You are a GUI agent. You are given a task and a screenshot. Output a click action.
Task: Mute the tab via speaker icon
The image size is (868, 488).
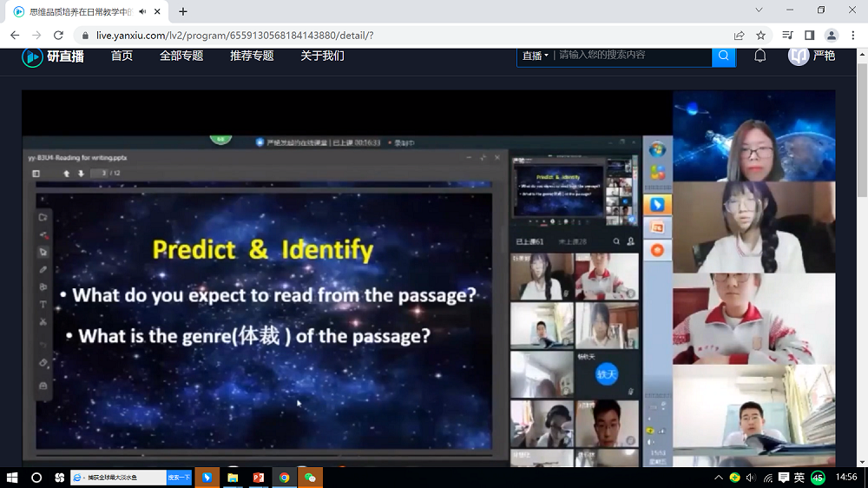(142, 11)
